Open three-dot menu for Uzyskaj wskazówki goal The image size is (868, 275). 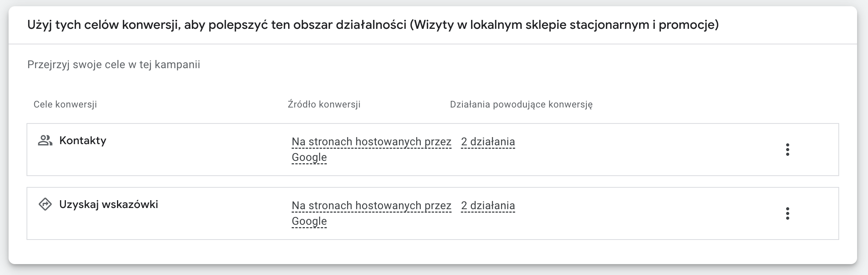pyautogui.click(x=787, y=213)
